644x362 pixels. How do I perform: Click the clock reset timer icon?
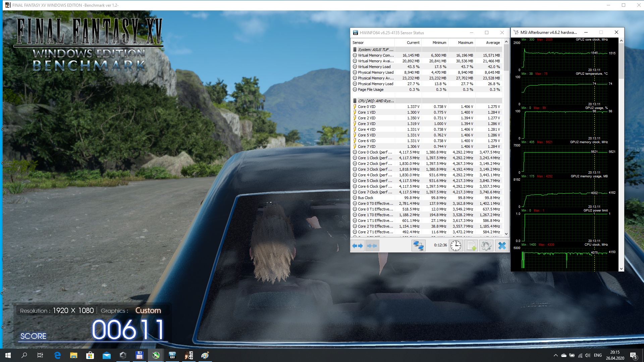pyautogui.click(x=455, y=246)
